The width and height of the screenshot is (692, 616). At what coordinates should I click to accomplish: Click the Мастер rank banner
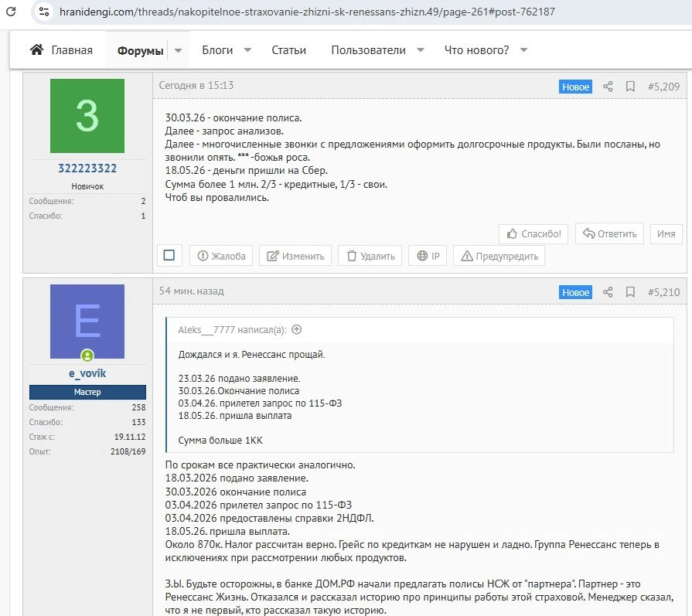87,392
